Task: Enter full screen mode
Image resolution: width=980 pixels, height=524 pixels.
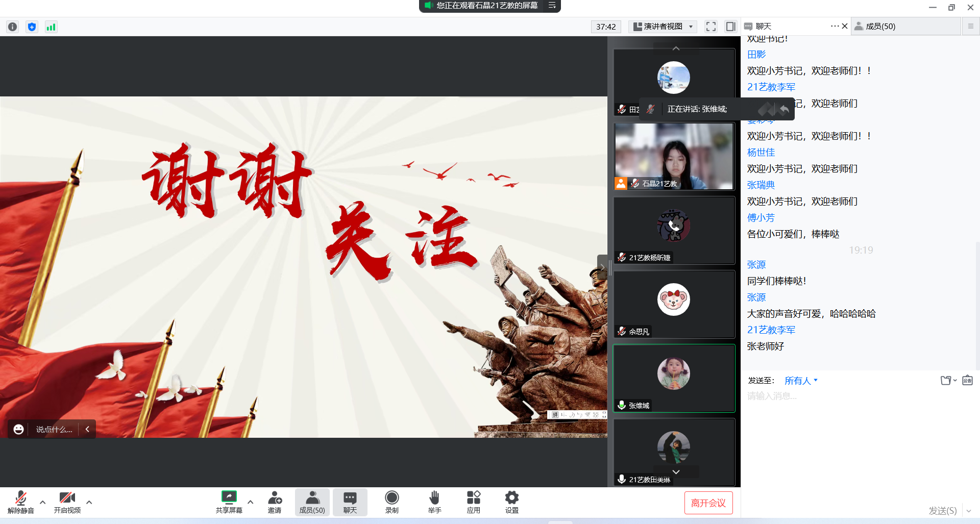Action: click(710, 27)
